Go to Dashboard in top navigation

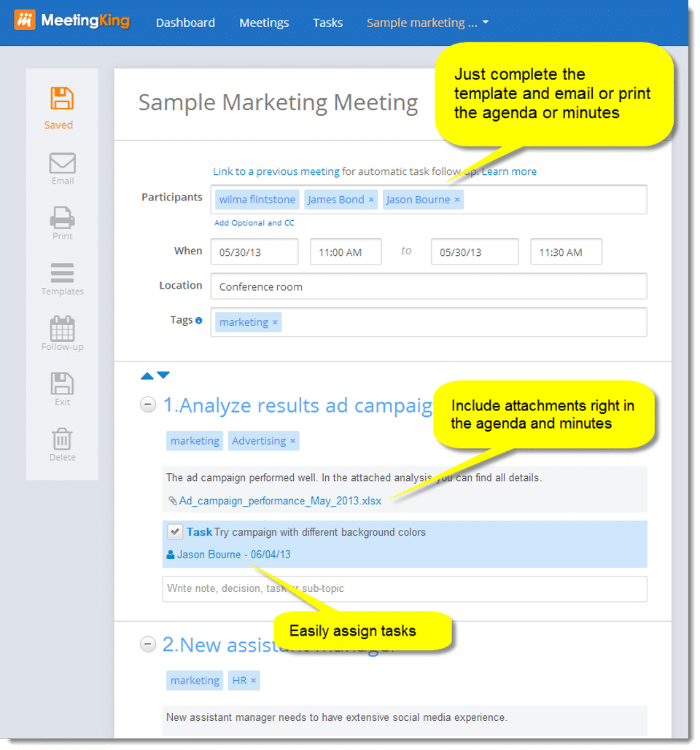pyautogui.click(x=185, y=23)
